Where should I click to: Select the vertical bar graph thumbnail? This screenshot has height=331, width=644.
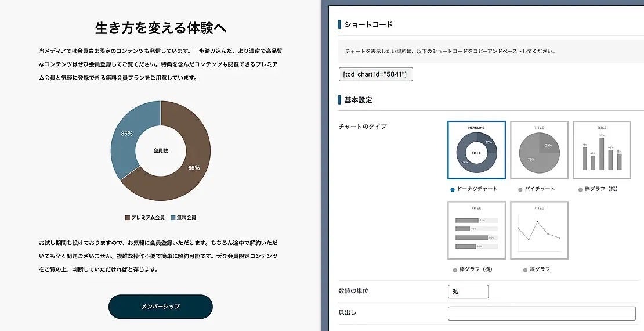click(x=602, y=150)
